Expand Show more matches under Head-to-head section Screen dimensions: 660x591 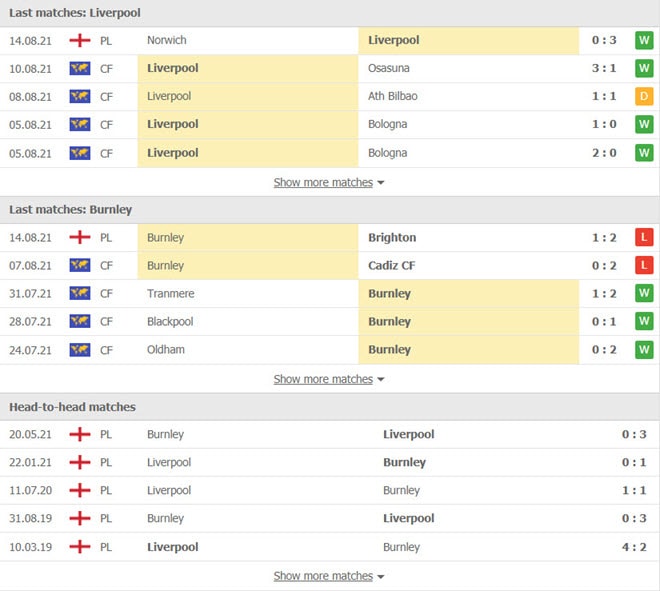tap(328, 575)
